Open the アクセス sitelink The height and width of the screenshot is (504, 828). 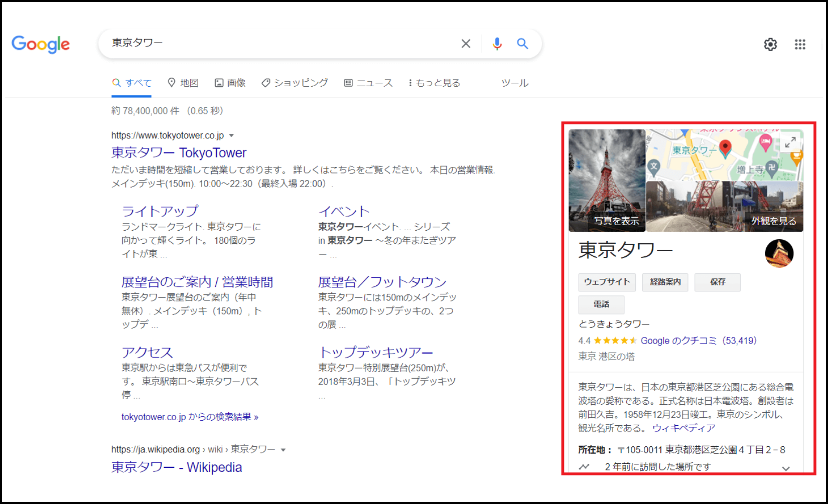click(x=147, y=352)
